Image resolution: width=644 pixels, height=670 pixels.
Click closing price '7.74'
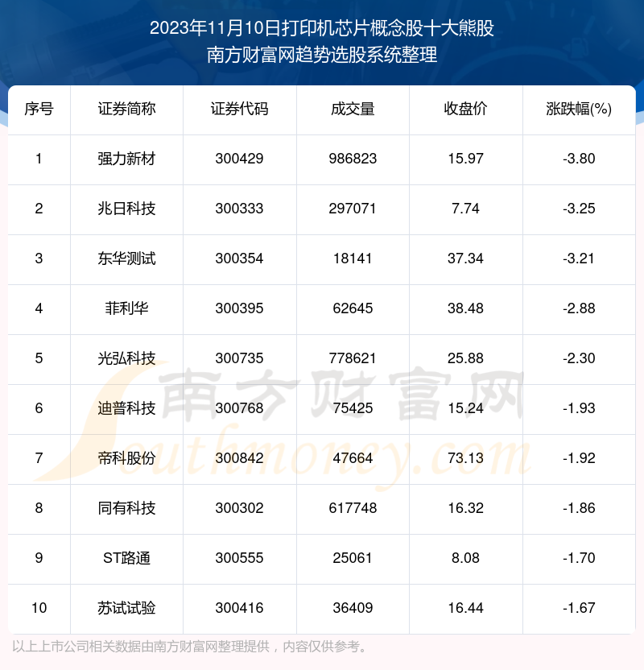(465, 209)
